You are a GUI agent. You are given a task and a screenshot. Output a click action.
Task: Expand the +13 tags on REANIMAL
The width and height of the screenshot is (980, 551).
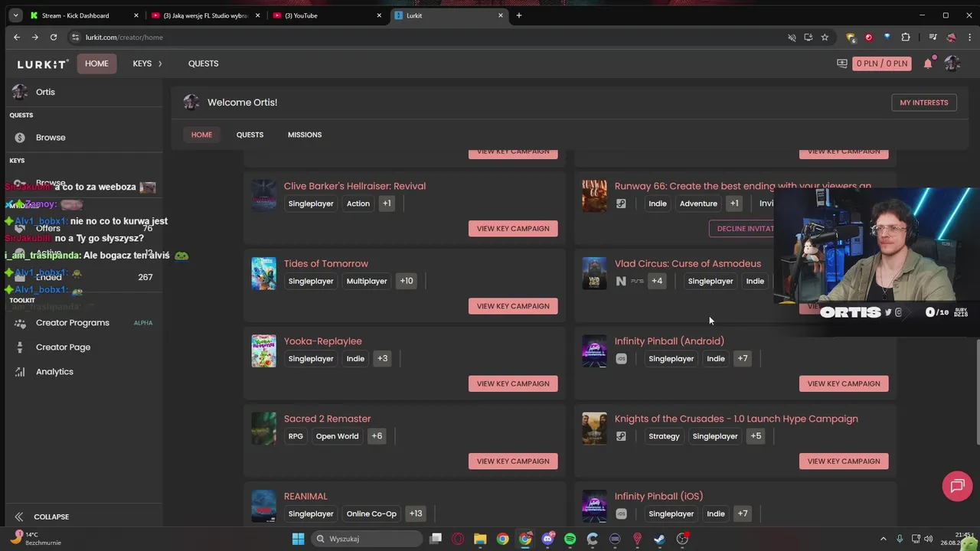coord(416,514)
